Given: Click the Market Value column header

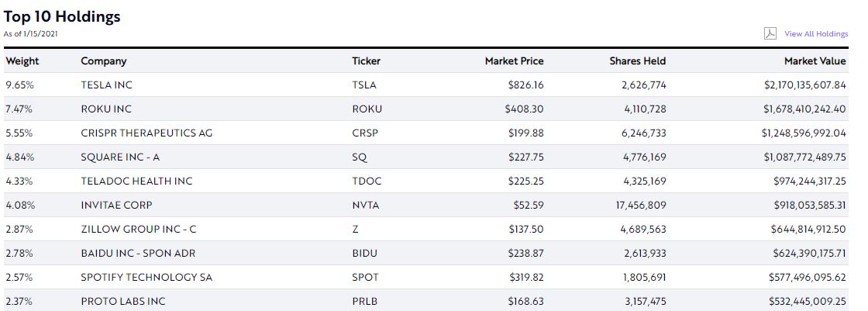Looking at the screenshot, I should tap(815, 61).
